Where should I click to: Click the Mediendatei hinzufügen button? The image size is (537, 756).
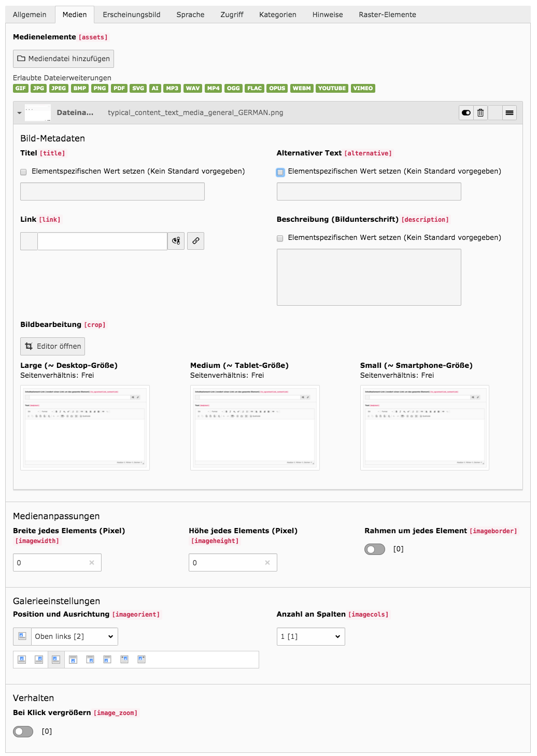click(63, 59)
